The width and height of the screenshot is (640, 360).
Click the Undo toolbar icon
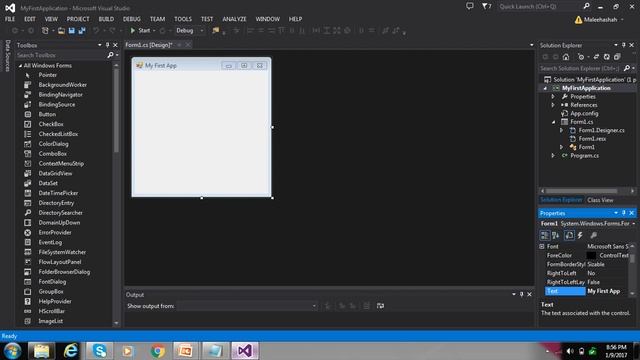click(x=96, y=31)
